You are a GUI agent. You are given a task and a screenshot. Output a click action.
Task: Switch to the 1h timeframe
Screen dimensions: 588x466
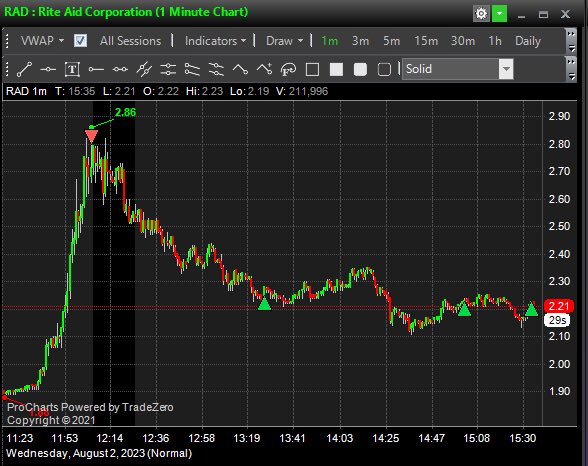495,40
